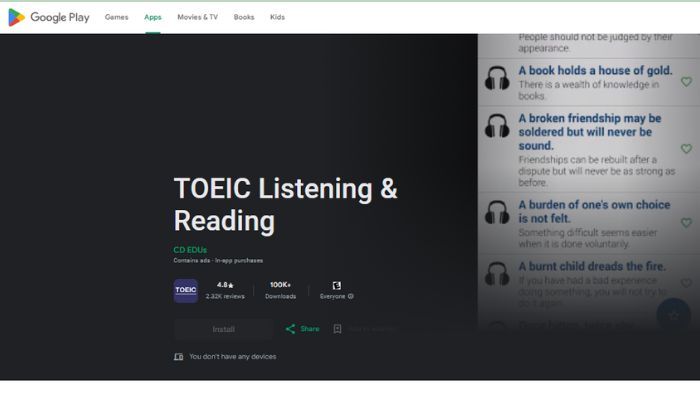Click 'People should not be judged by their appearance'
Screen dimensions: 700x400
pyautogui.click(x=596, y=42)
